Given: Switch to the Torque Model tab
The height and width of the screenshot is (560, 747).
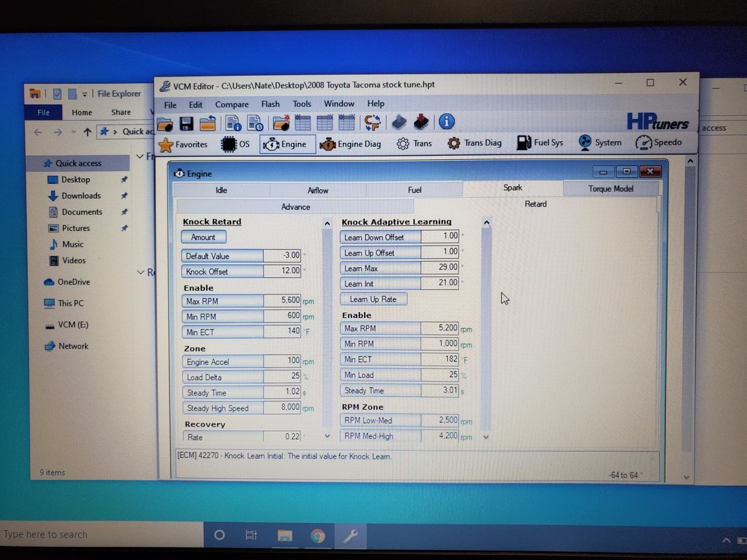Looking at the screenshot, I should pos(610,188).
